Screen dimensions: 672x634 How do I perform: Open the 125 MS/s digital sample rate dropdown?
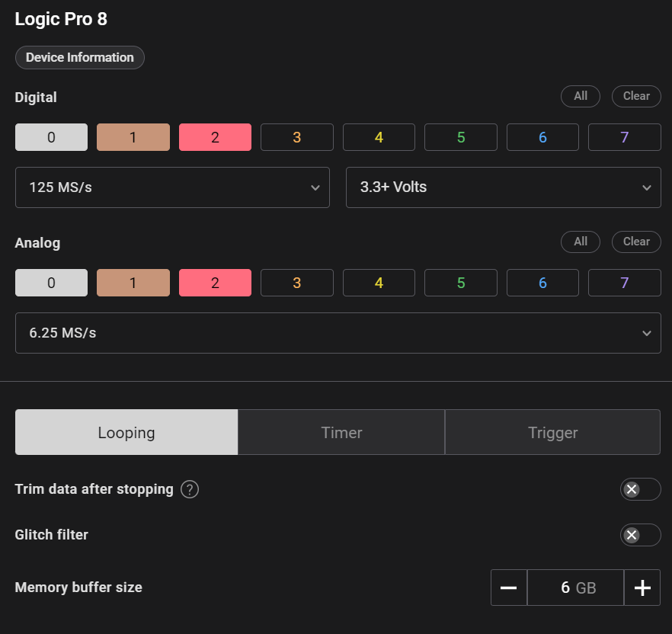pos(172,187)
